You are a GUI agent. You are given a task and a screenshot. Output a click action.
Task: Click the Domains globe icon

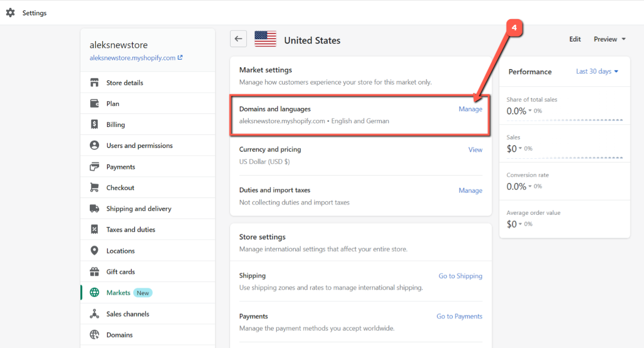click(x=94, y=335)
